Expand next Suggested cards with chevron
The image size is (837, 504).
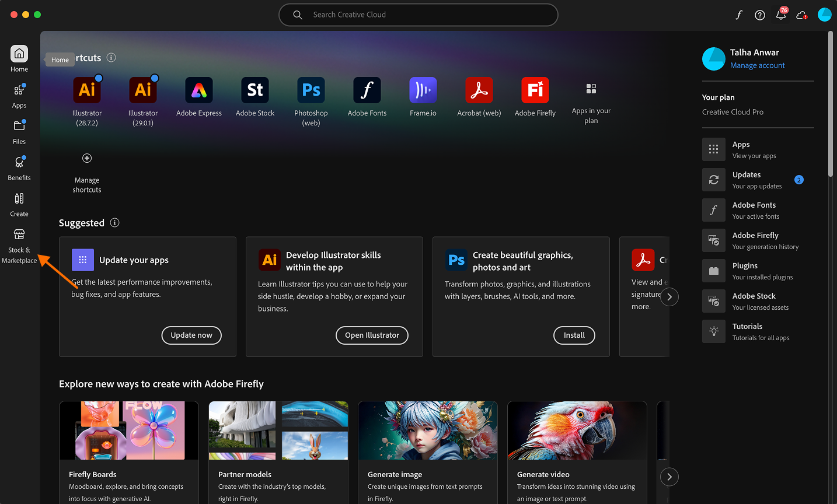point(669,297)
